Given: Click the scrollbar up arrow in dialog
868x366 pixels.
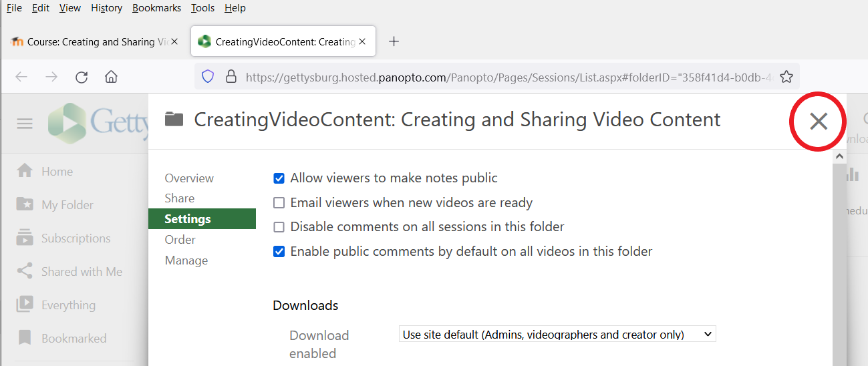Looking at the screenshot, I should pyautogui.click(x=840, y=156).
